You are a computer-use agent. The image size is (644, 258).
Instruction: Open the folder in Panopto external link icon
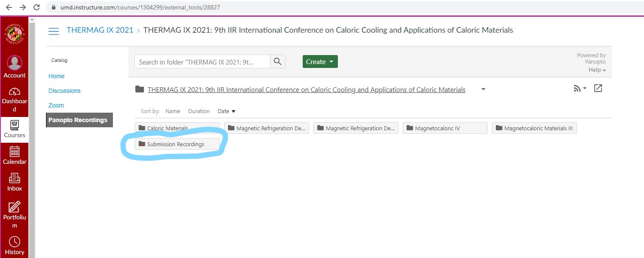click(x=598, y=88)
